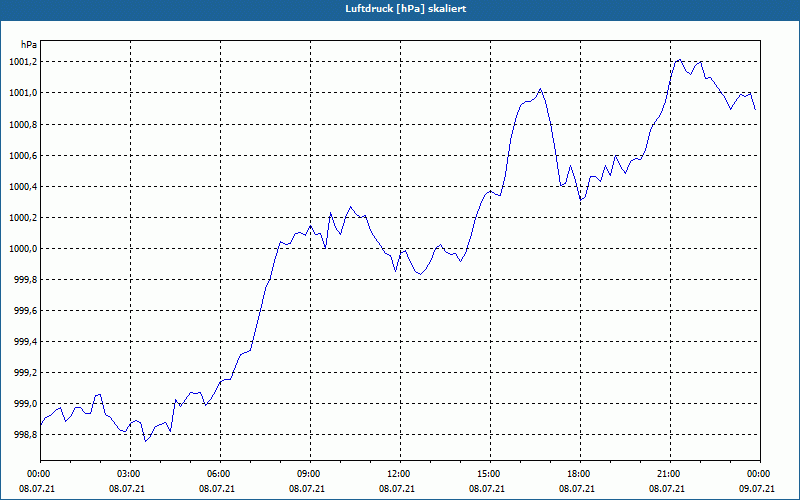This screenshot has width=800, height=500.
Task: Select the 1000,6 y-axis label
Action: point(23,156)
